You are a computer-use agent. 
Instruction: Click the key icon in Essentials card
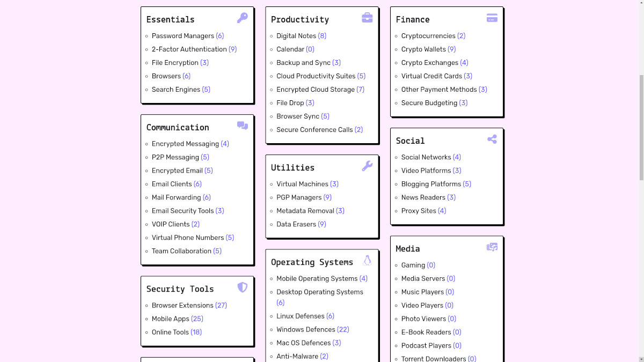point(243,18)
